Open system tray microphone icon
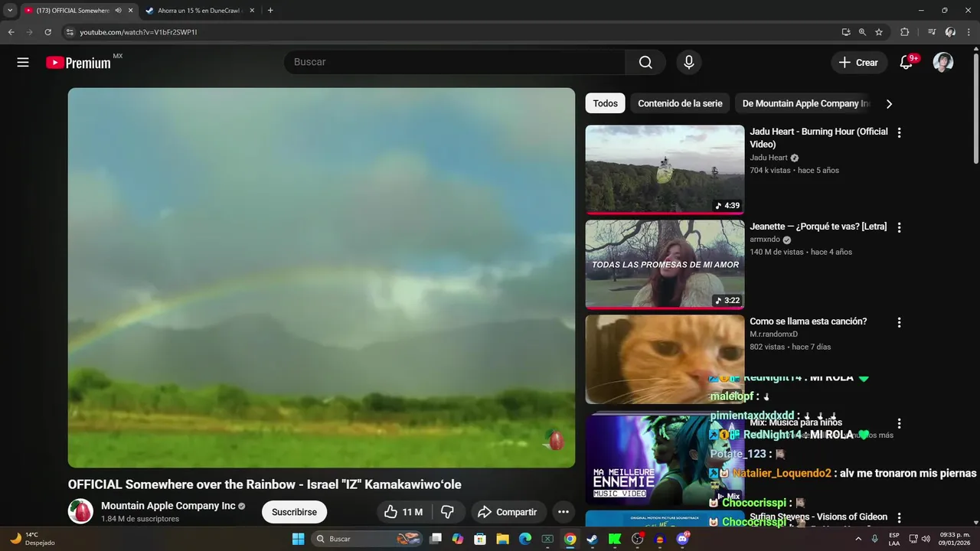 (874, 539)
